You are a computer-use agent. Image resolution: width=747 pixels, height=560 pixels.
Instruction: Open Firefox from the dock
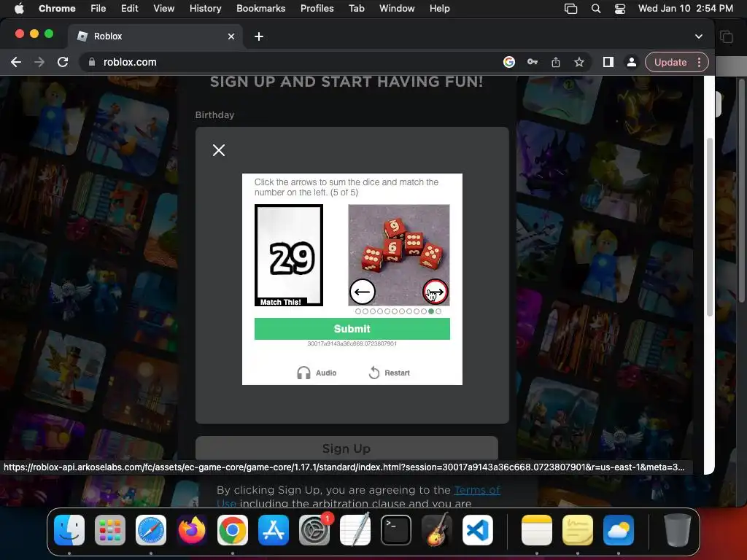(192, 530)
